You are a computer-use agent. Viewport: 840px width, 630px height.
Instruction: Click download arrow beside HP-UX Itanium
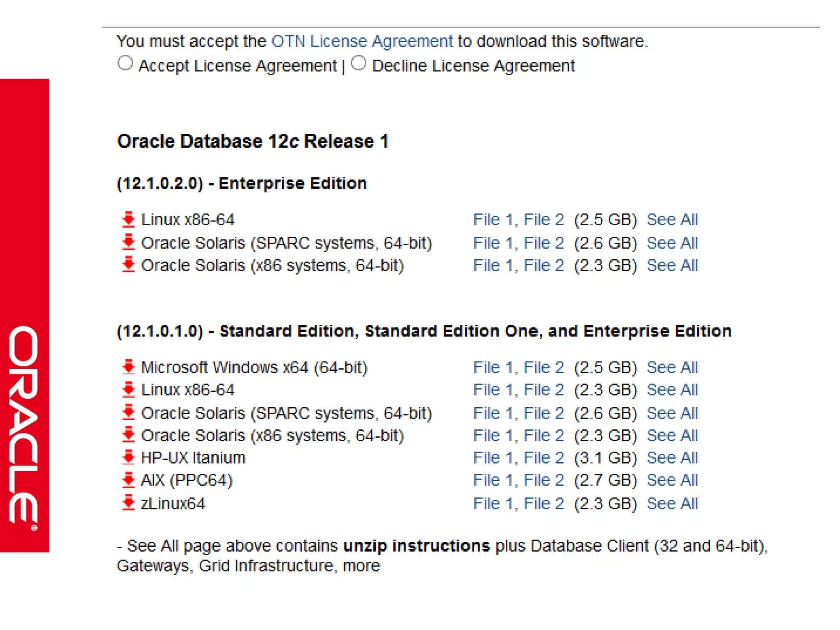[128, 457]
